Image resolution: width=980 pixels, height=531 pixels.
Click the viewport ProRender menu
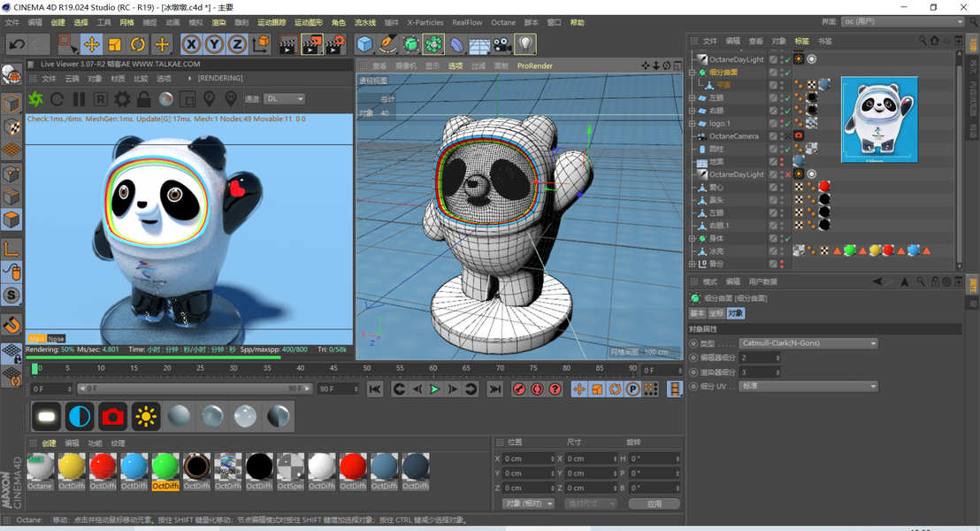pyautogui.click(x=535, y=65)
